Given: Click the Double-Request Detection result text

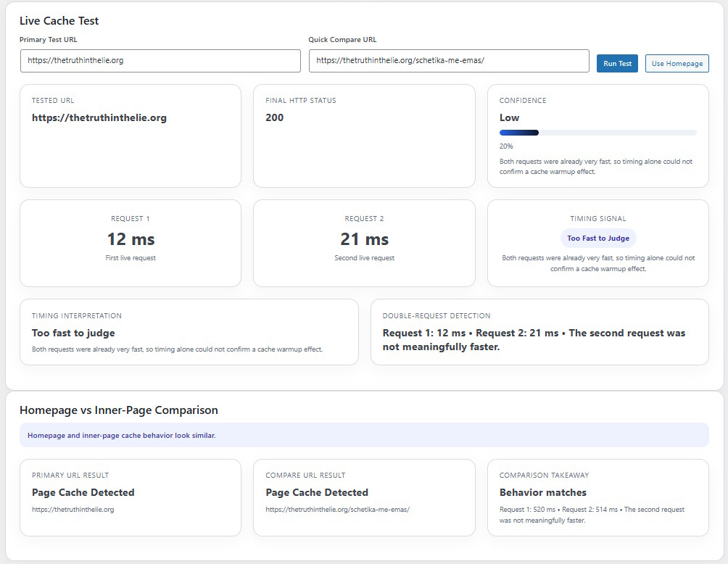Looking at the screenshot, I should tap(534, 340).
